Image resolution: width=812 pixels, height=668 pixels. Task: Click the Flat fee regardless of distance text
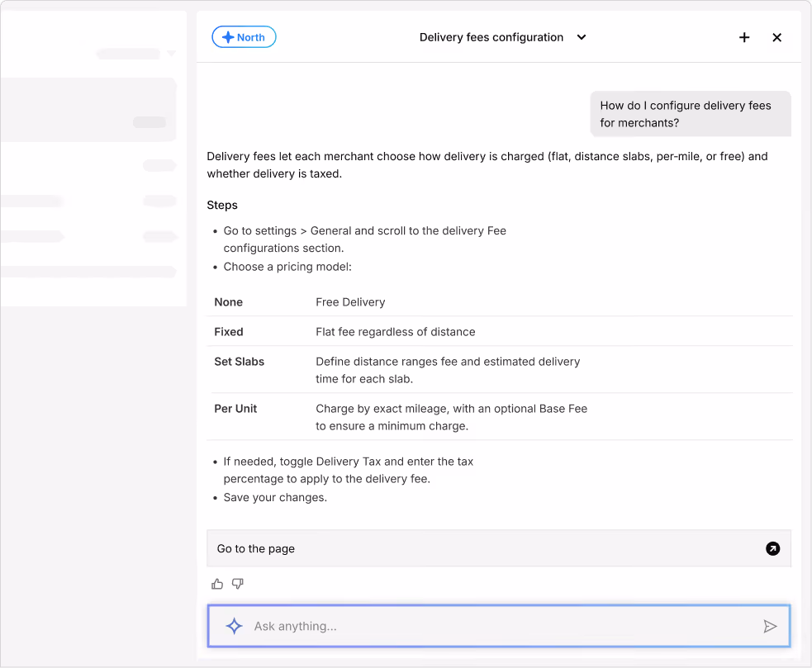click(x=396, y=332)
